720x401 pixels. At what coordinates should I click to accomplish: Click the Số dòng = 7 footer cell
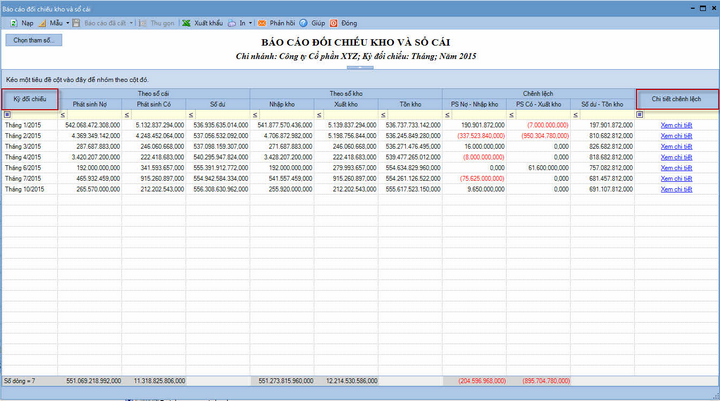tap(30, 381)
